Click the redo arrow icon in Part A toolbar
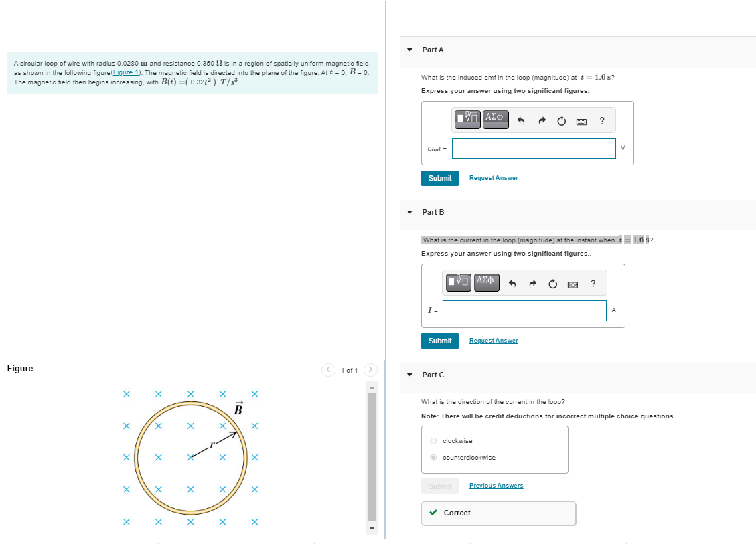Viewport: 756px width, 544px height. click(542, 120)
